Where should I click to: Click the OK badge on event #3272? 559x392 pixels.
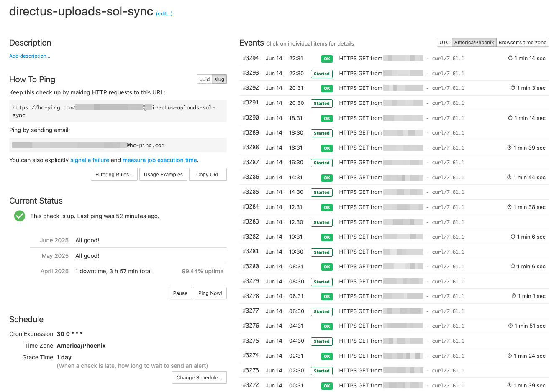click(327, 386)
